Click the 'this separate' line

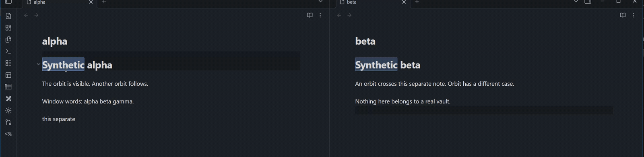(59, 119)
